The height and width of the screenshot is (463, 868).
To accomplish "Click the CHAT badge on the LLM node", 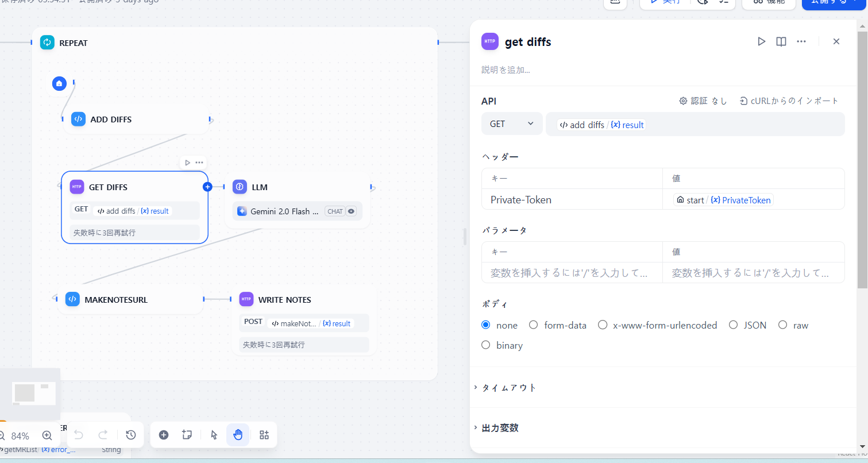I will 335,211.
